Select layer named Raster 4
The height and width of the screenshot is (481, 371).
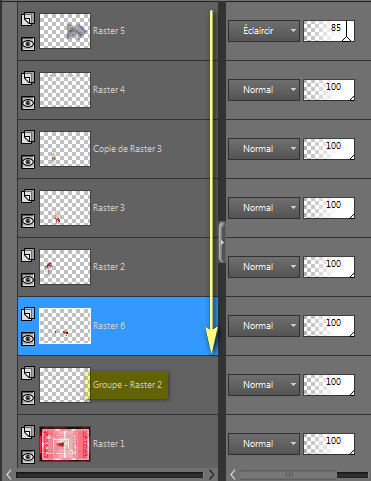point(109,90)
